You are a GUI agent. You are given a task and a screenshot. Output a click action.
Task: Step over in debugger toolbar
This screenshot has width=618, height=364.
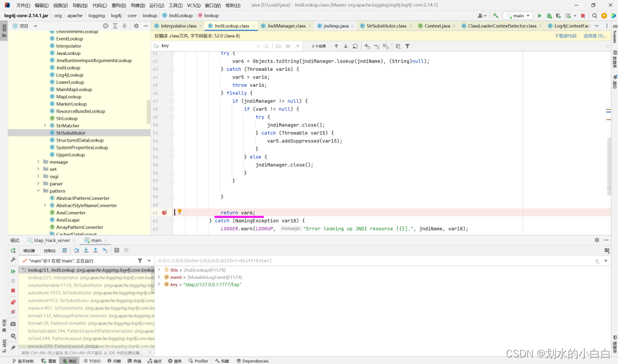click(76, 250)
